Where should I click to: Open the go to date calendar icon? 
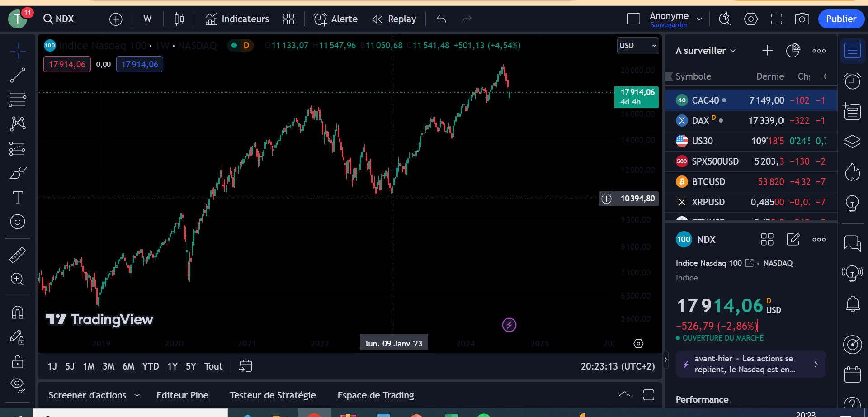245,366
